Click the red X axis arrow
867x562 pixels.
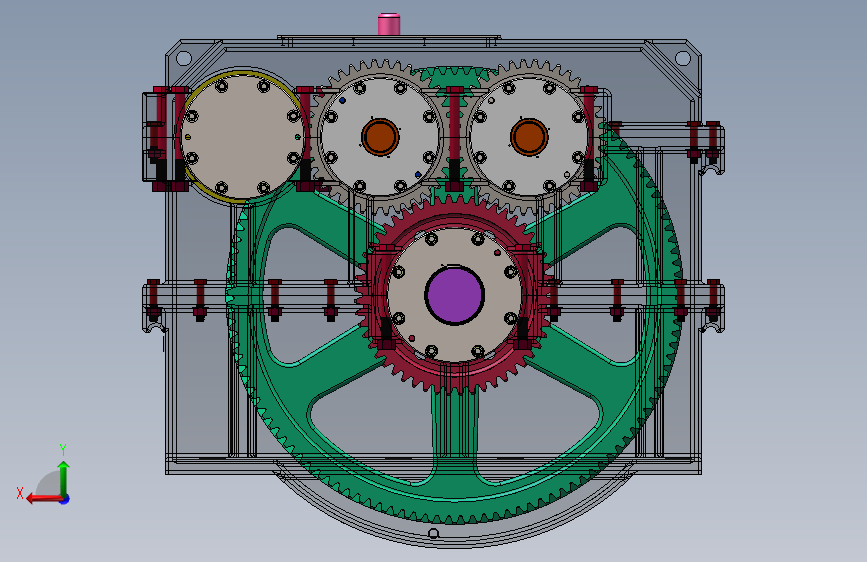[43, 499]
